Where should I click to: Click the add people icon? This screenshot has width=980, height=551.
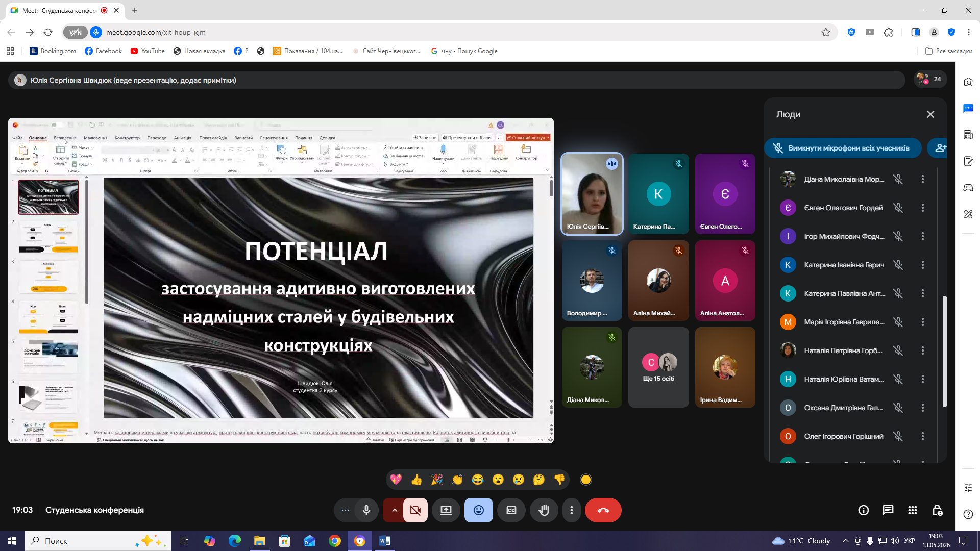[x=939, y=148]
